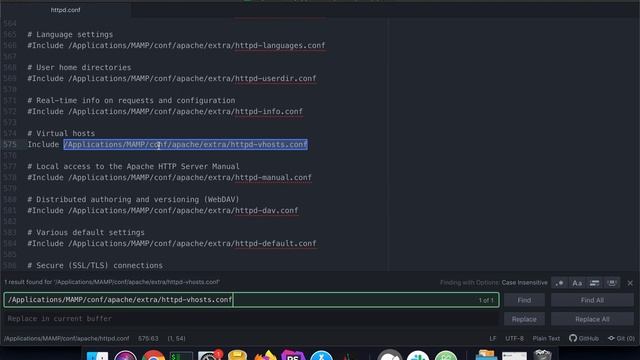Click the '# Language settings' comment line

pyautogui.click(x=70, y=35)
